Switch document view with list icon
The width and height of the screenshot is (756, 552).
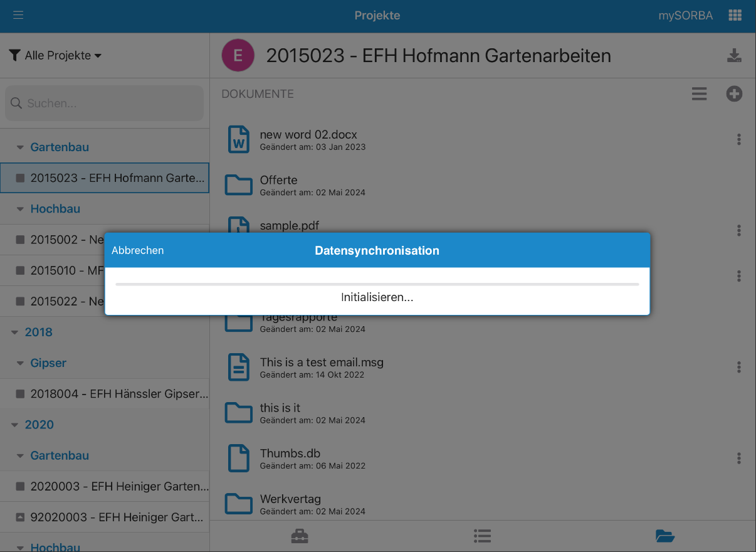699,94
